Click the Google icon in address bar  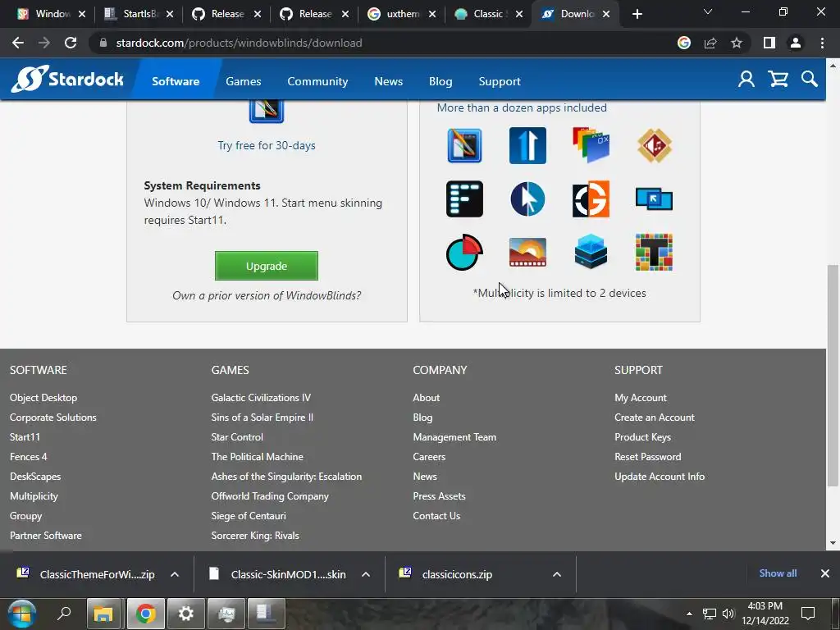pyautogui.click(x=684, y=43)
